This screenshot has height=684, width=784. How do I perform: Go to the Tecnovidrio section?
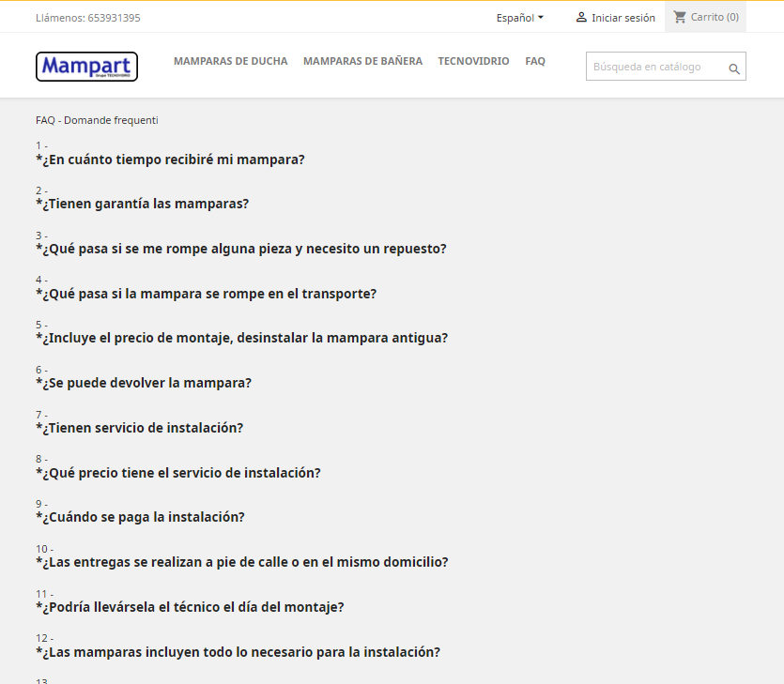[473, 61]
